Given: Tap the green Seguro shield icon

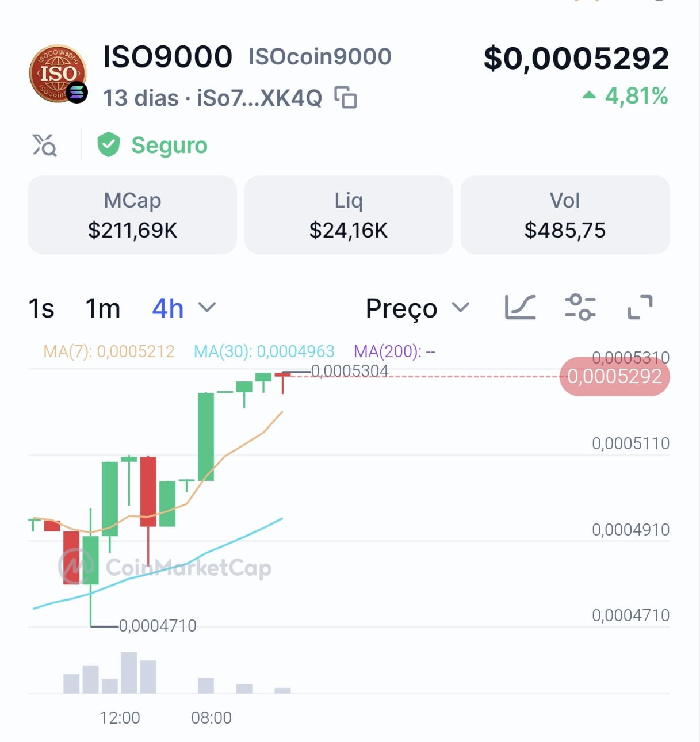Looking at the screenshot, I should coord(108,144).
